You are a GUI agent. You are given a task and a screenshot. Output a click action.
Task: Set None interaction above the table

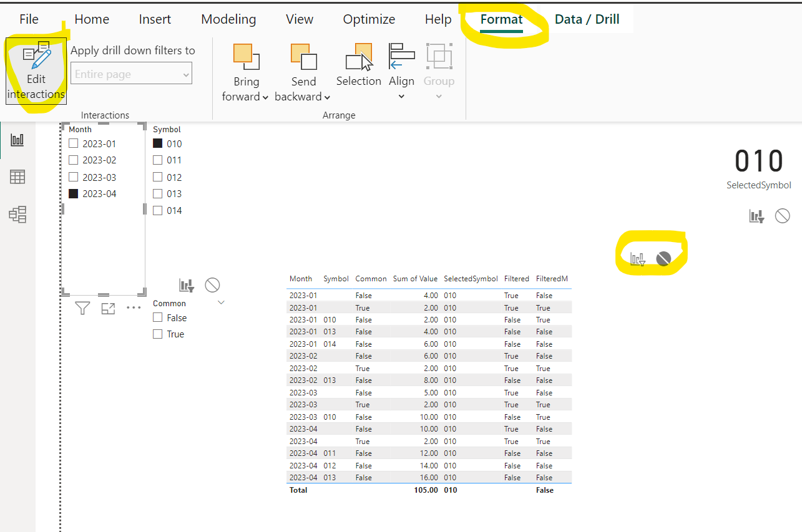663,259
